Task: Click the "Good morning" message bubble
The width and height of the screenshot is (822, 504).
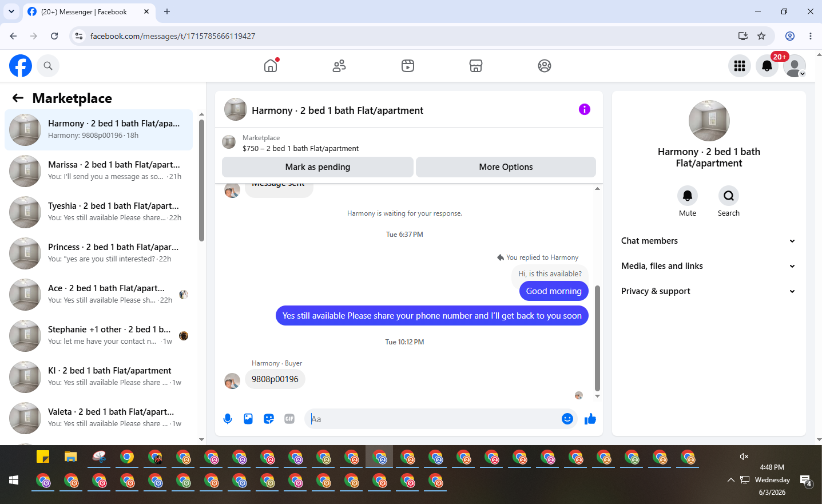Action: pos(554,291)
